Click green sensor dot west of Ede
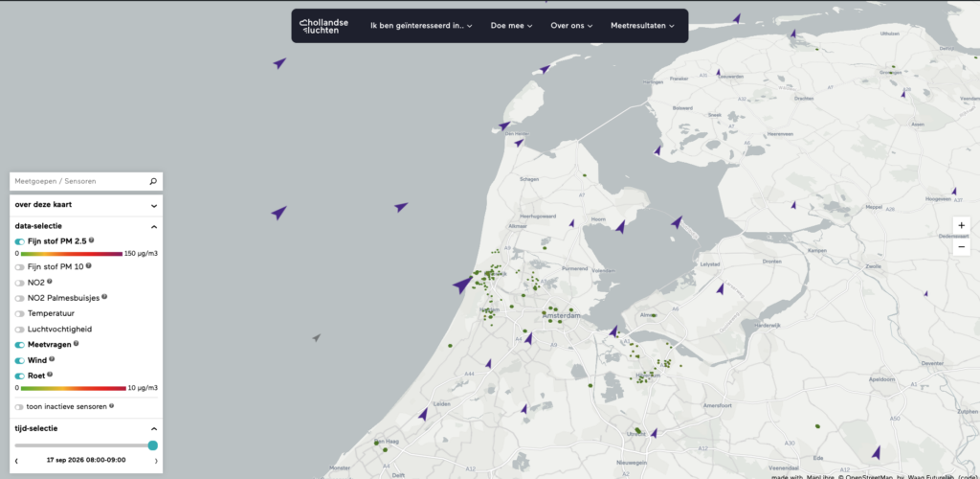This screenshot has width=980, height=479. pos(817,426)
